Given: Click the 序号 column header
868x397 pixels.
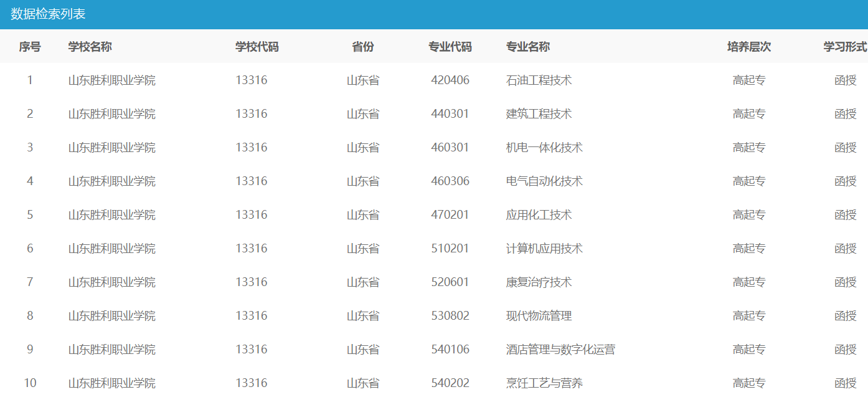Looking at the screenshot, I should click(30, 47).
